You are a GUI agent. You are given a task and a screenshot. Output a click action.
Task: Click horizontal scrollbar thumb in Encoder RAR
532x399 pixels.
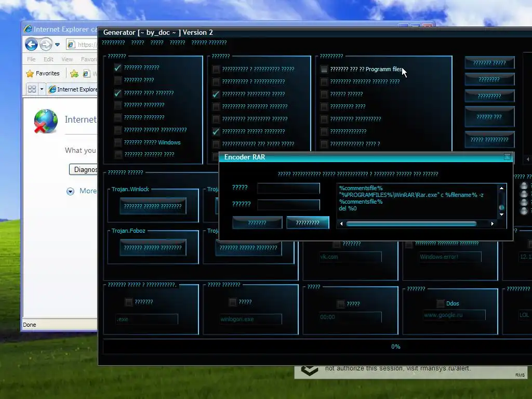point(411,223)
